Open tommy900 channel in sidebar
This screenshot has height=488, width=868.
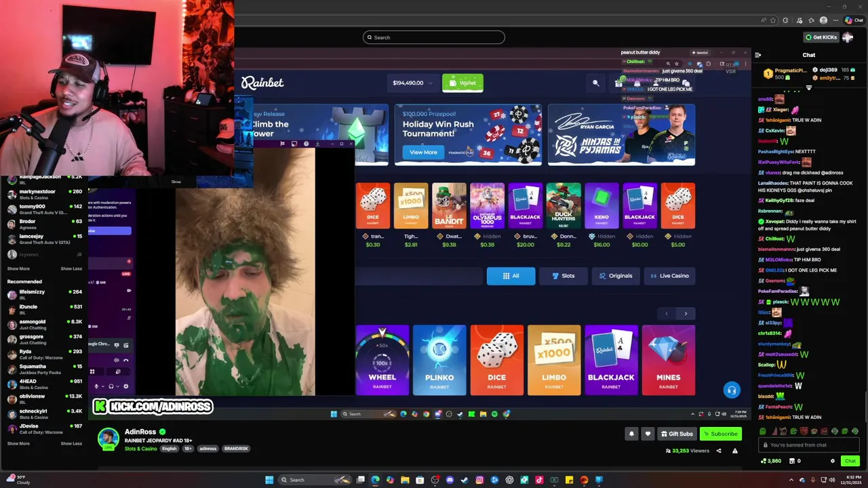(x=44, y=209)
